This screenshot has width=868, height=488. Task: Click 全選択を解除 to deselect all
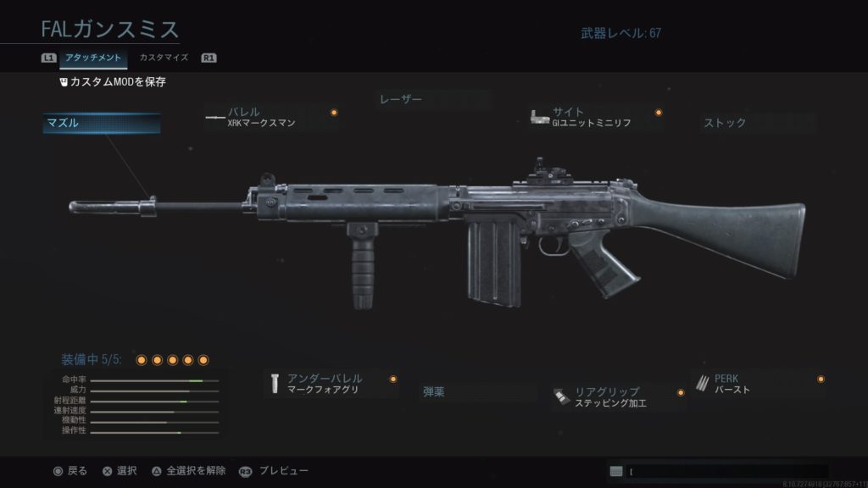tap(196, 471)
